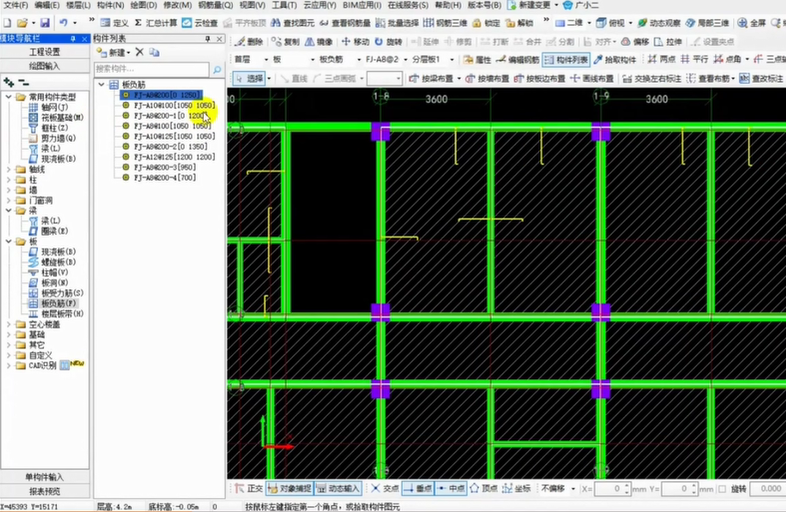Toggle 垂点 (perpendicular) snap
This screenshot has width=786, height=512.
coord(418,488)
